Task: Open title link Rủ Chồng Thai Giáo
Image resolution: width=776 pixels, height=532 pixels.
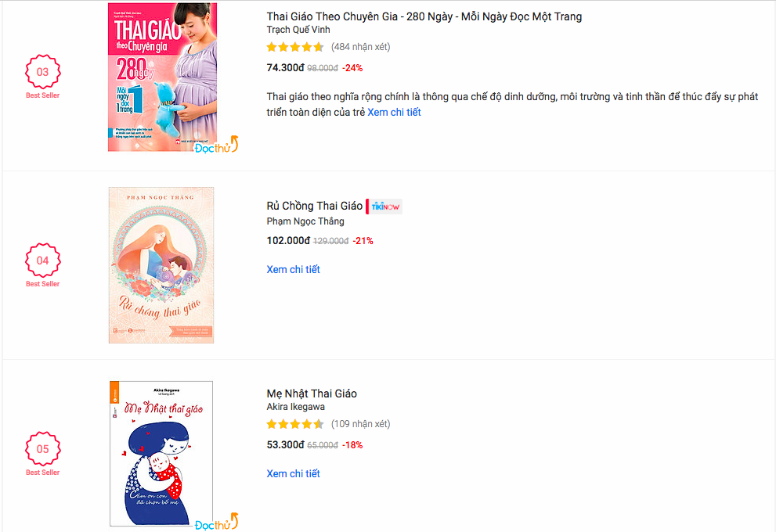Action: [x=314, y=206]
